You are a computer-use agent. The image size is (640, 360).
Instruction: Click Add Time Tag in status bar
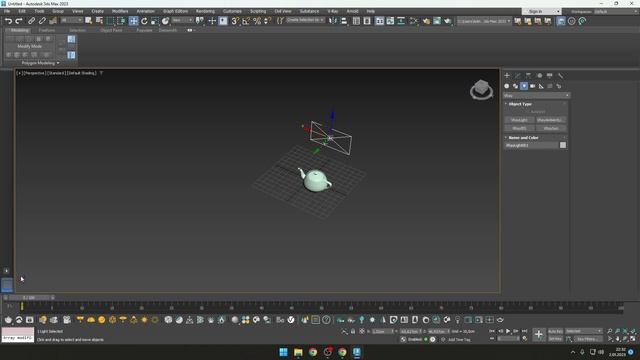pos(459,339)
